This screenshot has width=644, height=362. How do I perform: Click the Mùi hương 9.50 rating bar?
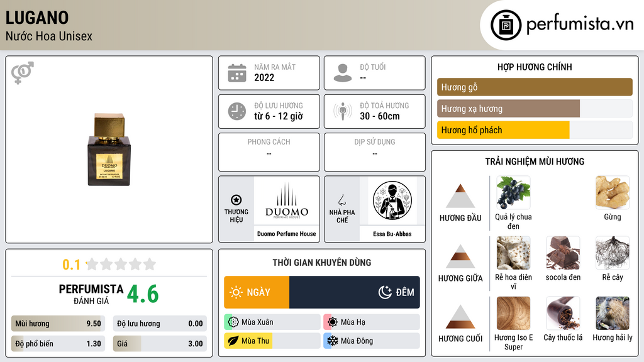[x=58, y=324]
